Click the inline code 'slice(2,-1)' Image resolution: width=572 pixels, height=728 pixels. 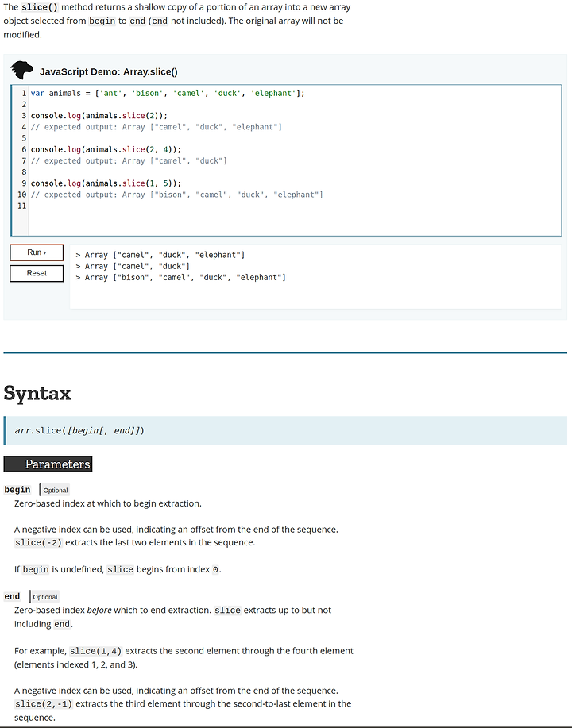click(x=44, y=704)
